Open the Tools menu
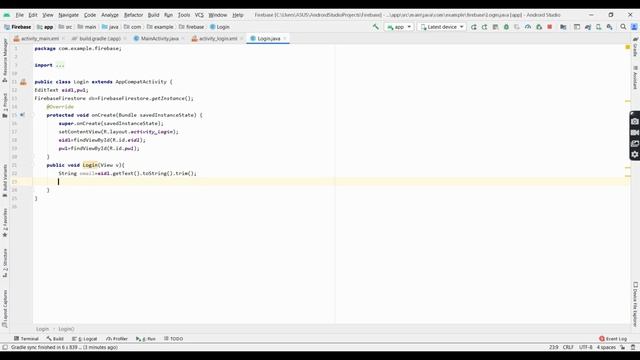The image size is (640, 360). click(184, 15)
